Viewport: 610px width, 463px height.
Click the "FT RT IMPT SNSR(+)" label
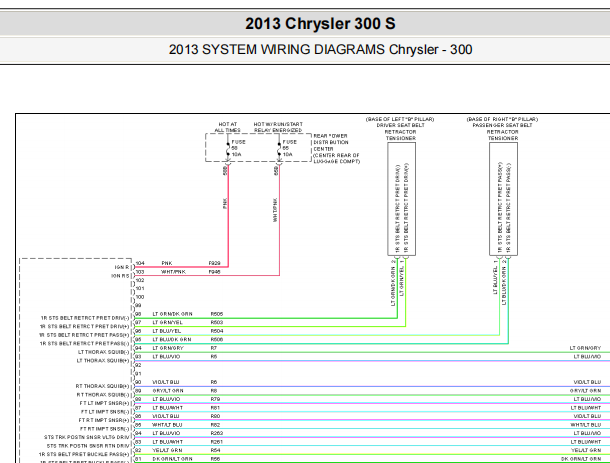click(104, 421)
